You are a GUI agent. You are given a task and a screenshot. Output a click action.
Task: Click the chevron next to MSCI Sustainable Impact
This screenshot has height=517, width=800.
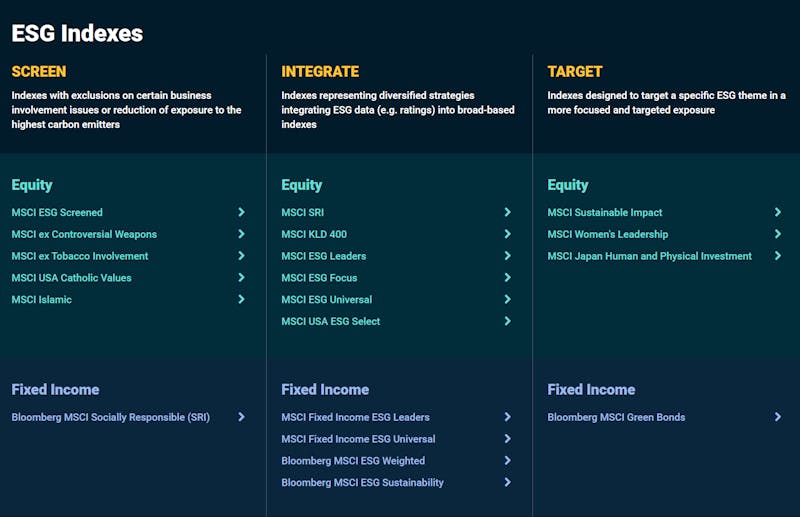[x=778, y=212]
